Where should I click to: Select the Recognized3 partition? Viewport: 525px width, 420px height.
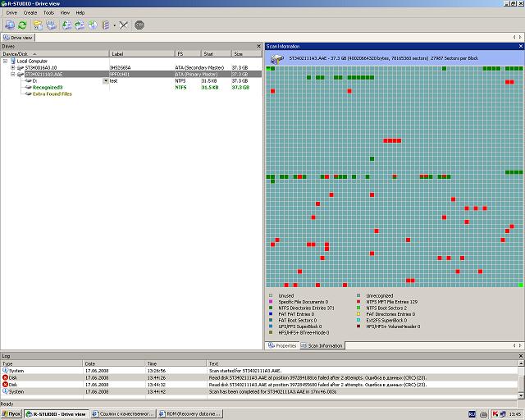click(x=48, y=88)
